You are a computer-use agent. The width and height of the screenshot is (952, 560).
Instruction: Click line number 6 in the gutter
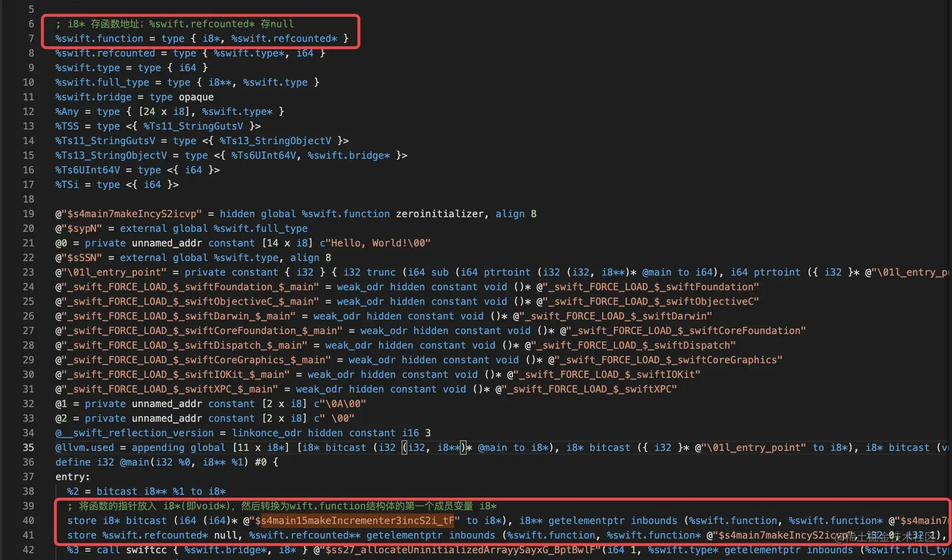click(x=31, y=24)
